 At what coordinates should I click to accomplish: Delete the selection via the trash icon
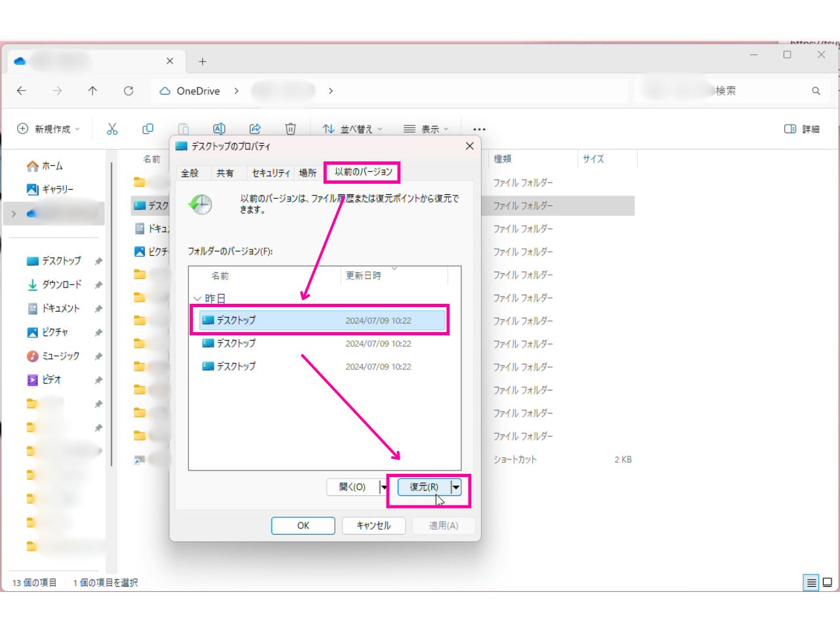pos(289,129)
